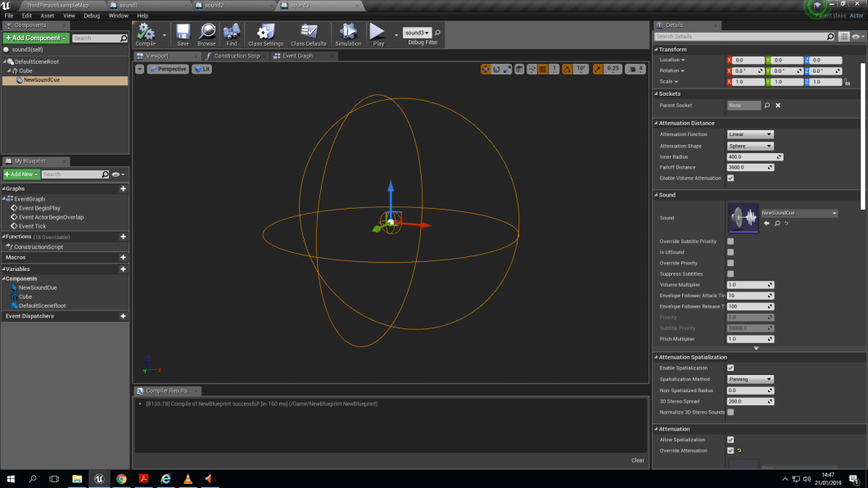The width and height of the screenshot is (868, 488).
Task: Click the NewSoundCue sound thumbnail
Action: coord(744,218)
